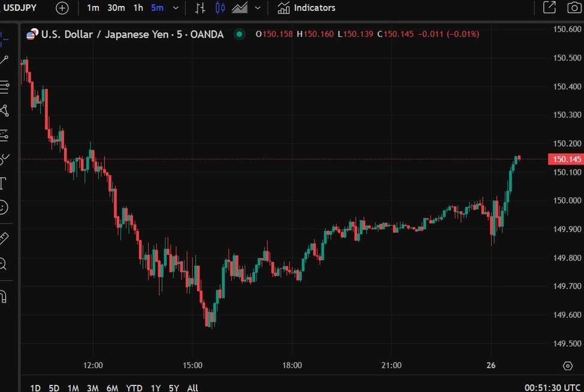Screen dimensions: 584x392
Task: Select the 1h timeframe
Action: click(138, 8)
